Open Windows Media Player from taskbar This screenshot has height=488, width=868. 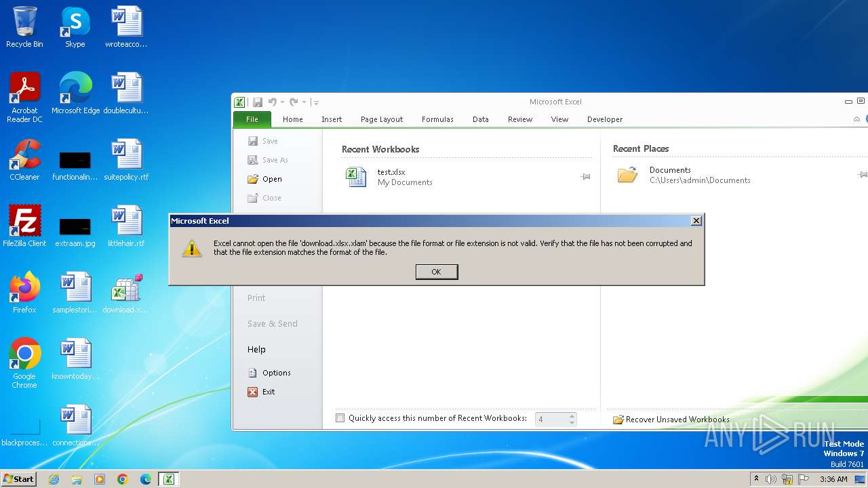point(100,479)
